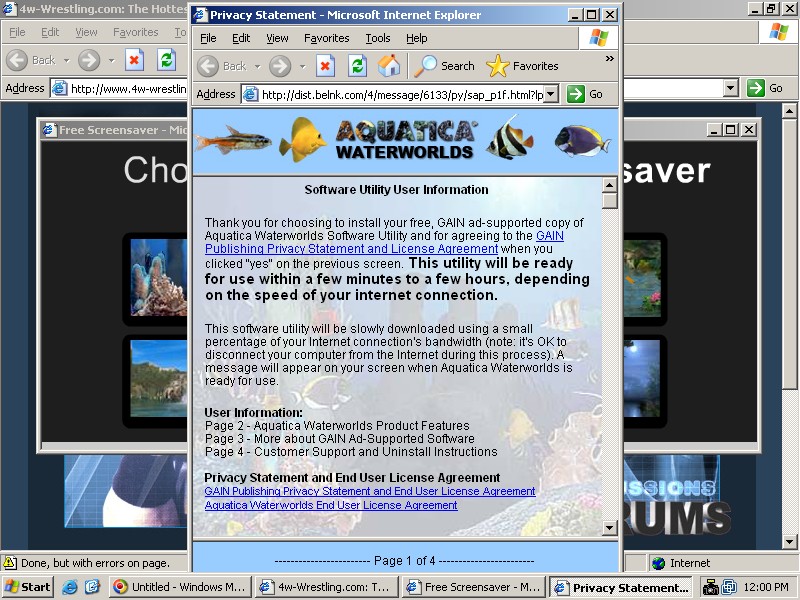This screenshot has height=600, width=800.
Task: Click scroll-down arrow of 4w-Wrestling page scrollbar
Action: (x=789, y=541)
